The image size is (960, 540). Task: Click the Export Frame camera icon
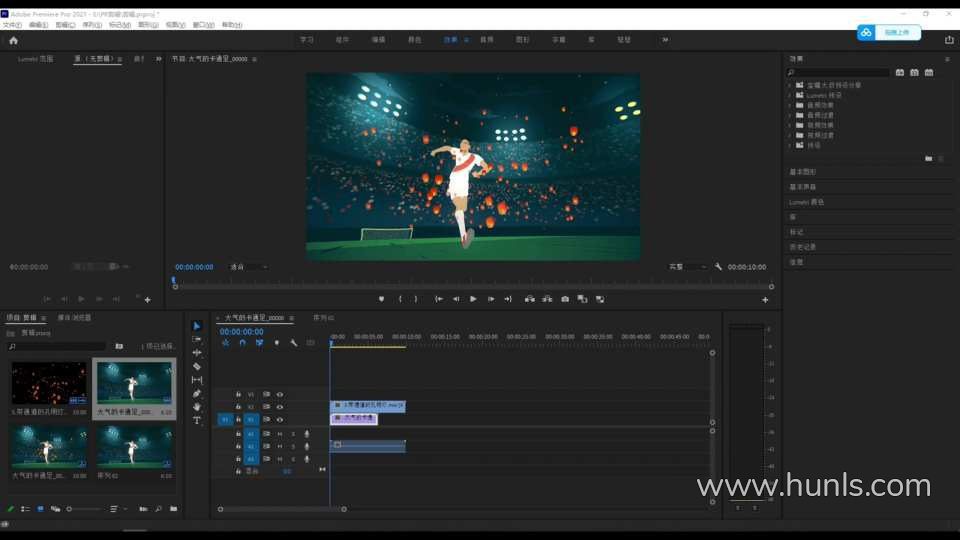[x=565, y=299]
